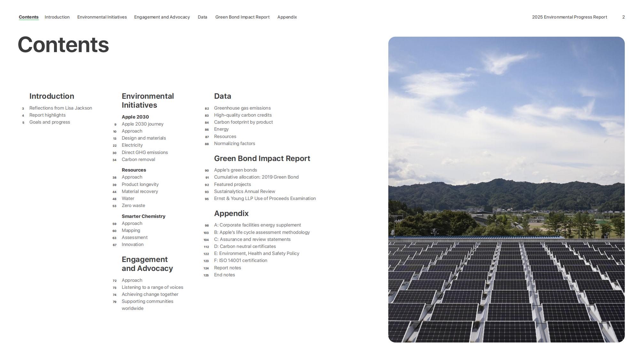Open 'Report notes' entry
644x362 pixels.
coord(228,268)
